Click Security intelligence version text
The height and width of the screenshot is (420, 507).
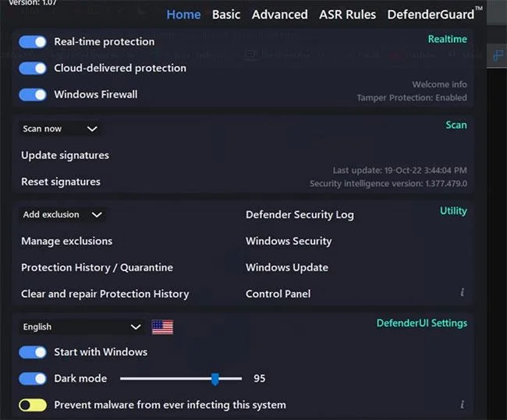coord(388,184)
